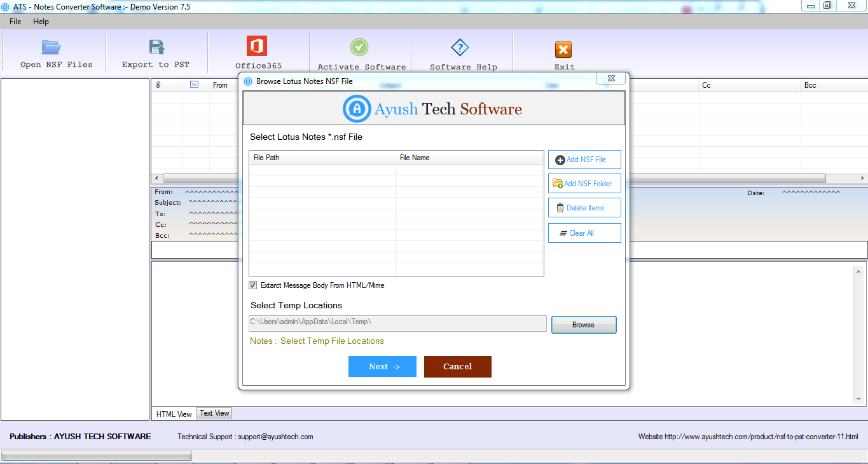868x464 pixels.
Task: Click the File Path column header
Action: pyautogui.click(x=322, y=158)
